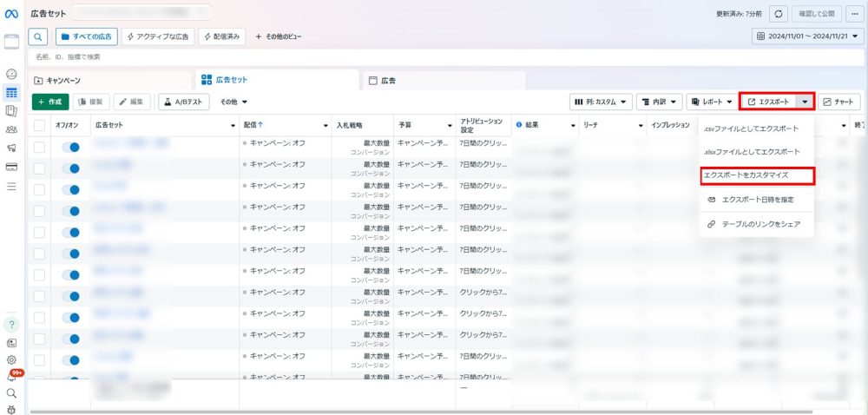Open the 広告セット column header arrow
Screen dimensions: 868x415
click(233, 126)
